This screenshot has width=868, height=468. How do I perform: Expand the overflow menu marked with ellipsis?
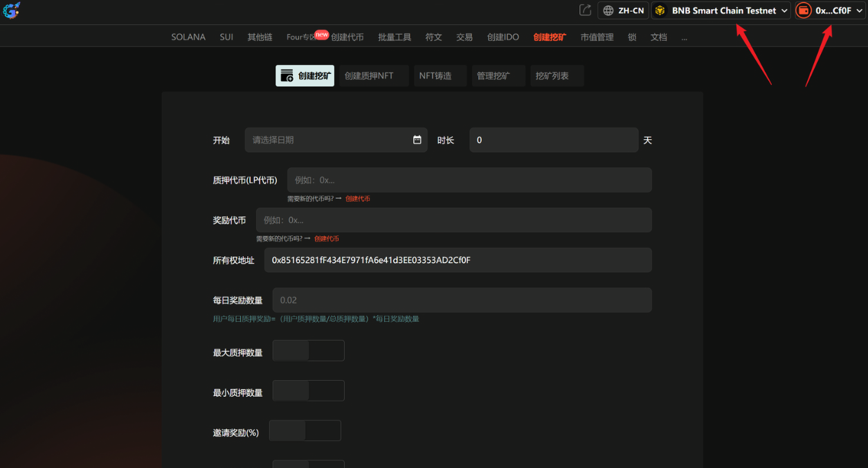click(x=684, y=37)
